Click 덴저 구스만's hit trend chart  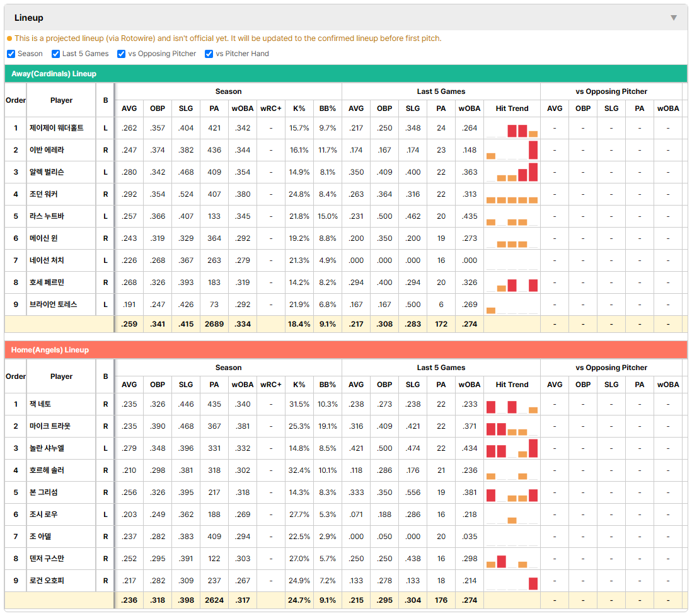[512, 561]
